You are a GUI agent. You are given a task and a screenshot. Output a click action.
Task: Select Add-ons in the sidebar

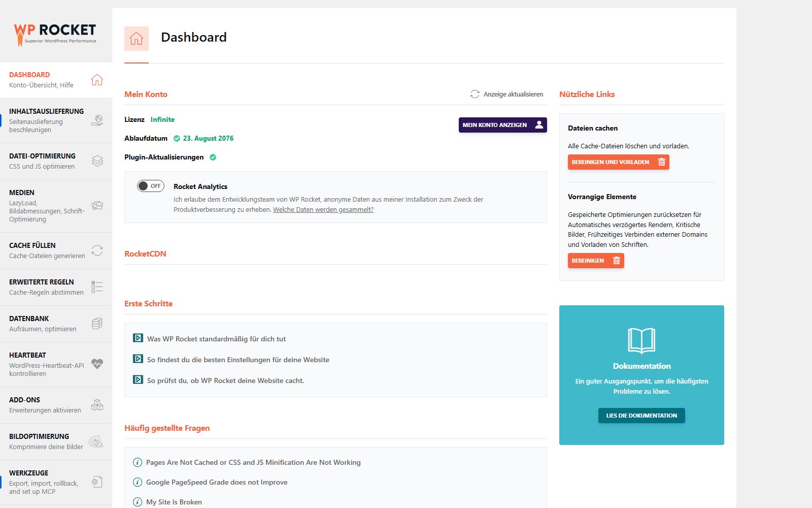pos(56,405)
